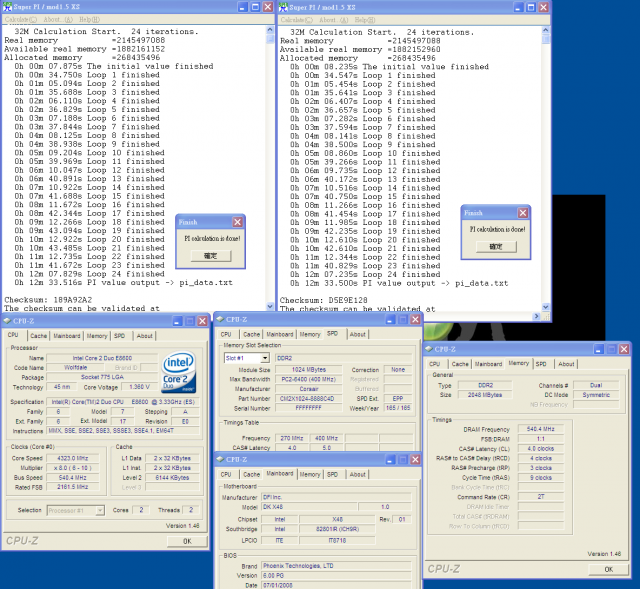The width and height of the screenshot is (640, 589).
Task: Switch to SPD tab in the Mainboard window
Action: 333,474
